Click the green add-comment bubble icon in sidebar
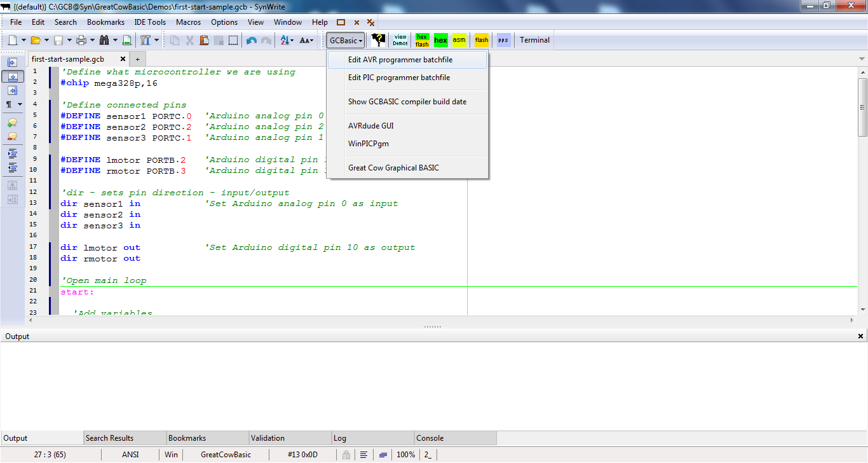Image resolution: width=868 pixels, height=463 pixels. tap(13, 122)
